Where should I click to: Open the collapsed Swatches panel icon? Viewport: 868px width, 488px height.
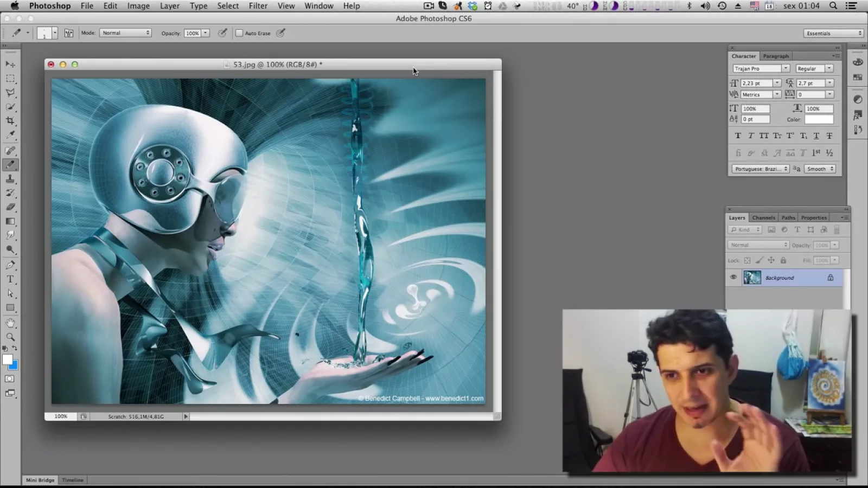[858, 78]
